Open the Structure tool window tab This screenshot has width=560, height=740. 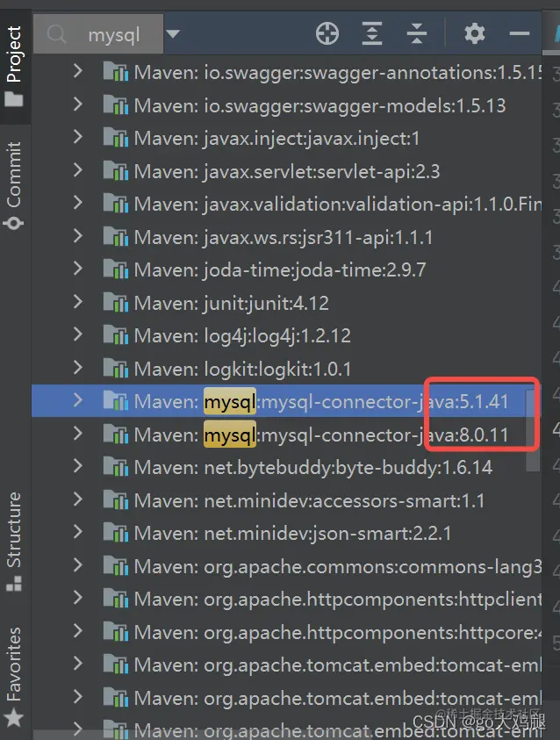14,541
